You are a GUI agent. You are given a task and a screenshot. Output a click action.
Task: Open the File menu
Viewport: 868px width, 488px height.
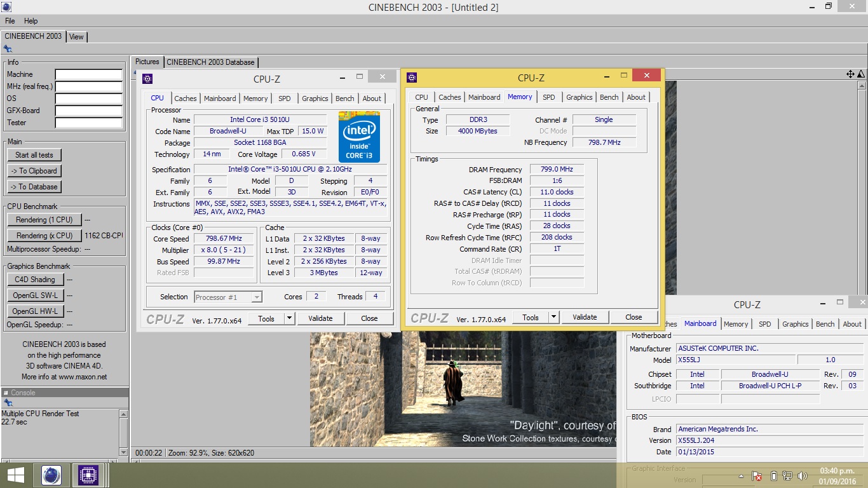click(x=10, y=21)
